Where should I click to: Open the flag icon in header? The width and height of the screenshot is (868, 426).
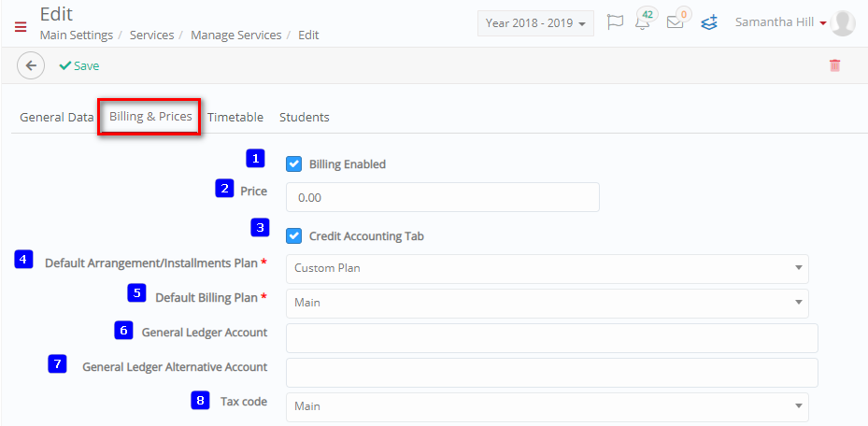tap(615, 22)
